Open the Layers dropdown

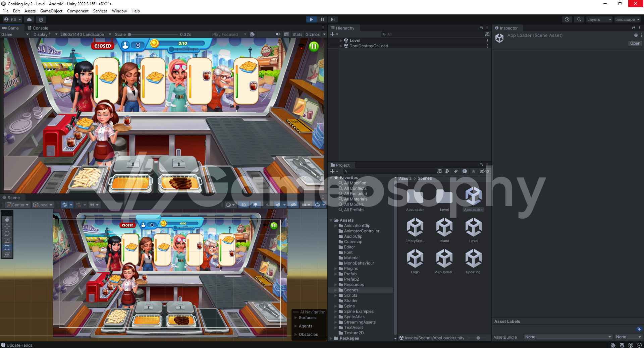(599, 19)
